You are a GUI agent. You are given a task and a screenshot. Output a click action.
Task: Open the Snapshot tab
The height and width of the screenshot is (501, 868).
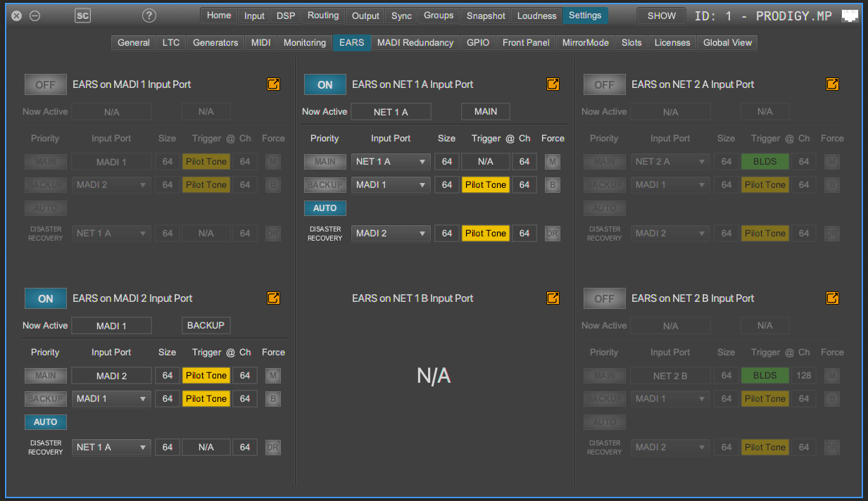coord(486,15)
